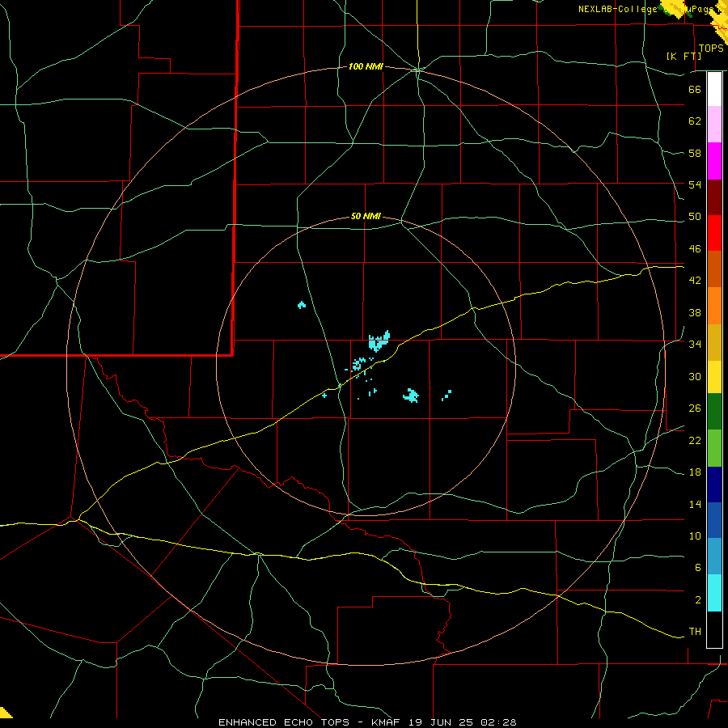The image size is (728, 728).
Task: Click legend value 54
Action: click(x=695, y=184)
